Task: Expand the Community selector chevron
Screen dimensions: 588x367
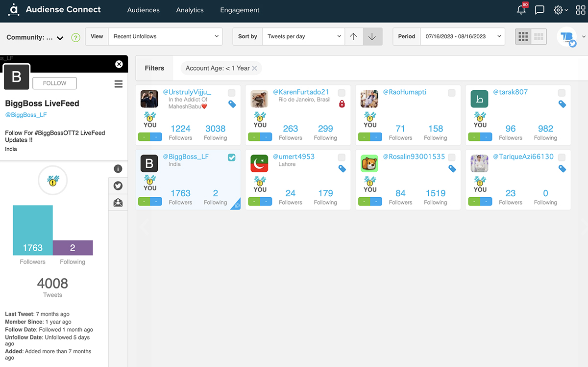Action: [x=60, y=38]
